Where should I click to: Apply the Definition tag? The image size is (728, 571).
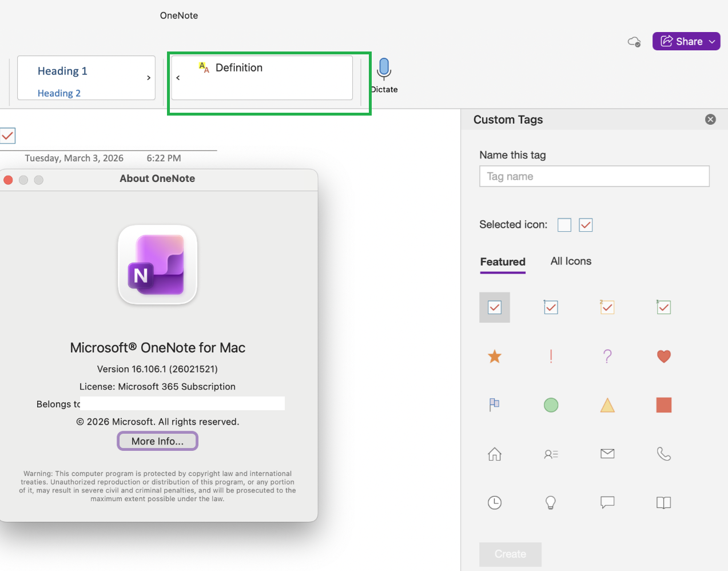pos(230,68)
